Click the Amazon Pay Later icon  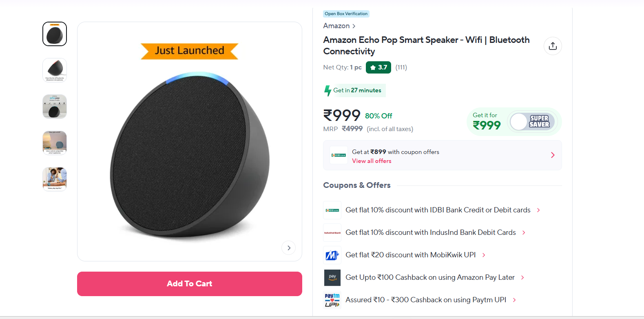(332, 278)
